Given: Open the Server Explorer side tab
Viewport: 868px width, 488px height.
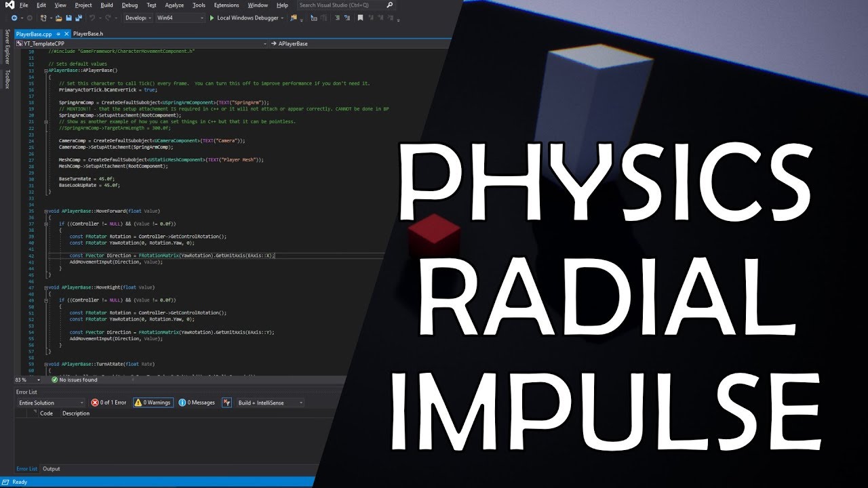Looking at the screenshot, I should pyautogui.click(x=7, y=47).
